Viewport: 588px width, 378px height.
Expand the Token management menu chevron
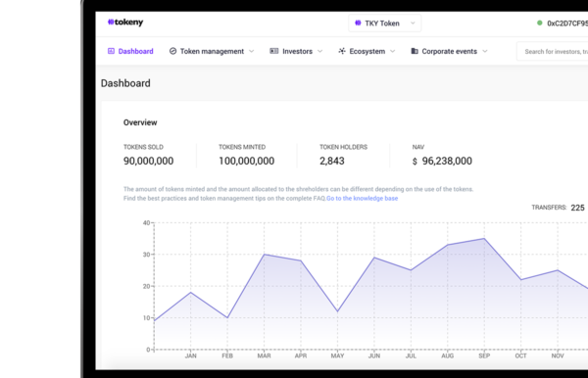pyautogui.click(x=252, y=51)
